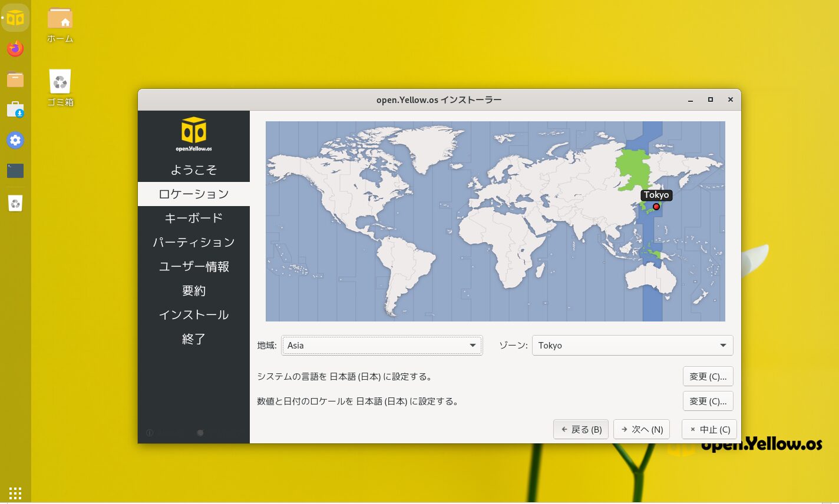Proceed with the 次へ (N) button
Screen dimensions: 839x504
(x=642, y=430)
